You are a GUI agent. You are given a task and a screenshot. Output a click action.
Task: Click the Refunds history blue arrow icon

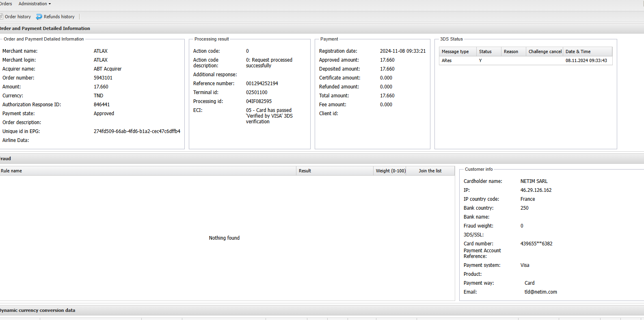click(39, 17)
